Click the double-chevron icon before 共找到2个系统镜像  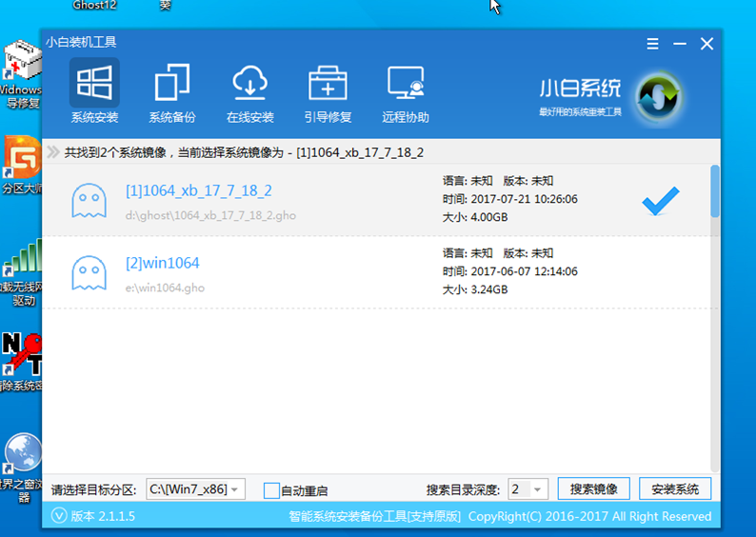[x=53, y=152]
